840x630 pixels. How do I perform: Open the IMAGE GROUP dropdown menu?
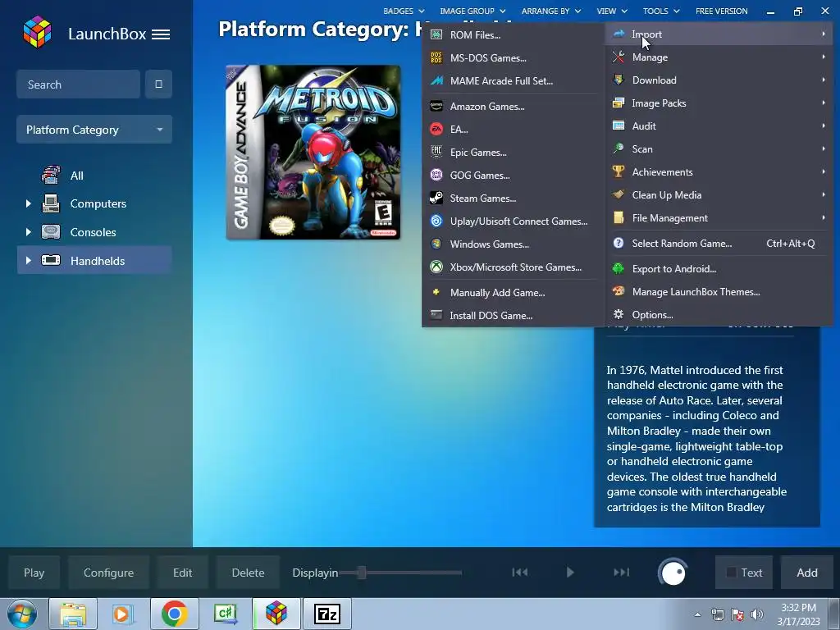click(x=472, y=11)
